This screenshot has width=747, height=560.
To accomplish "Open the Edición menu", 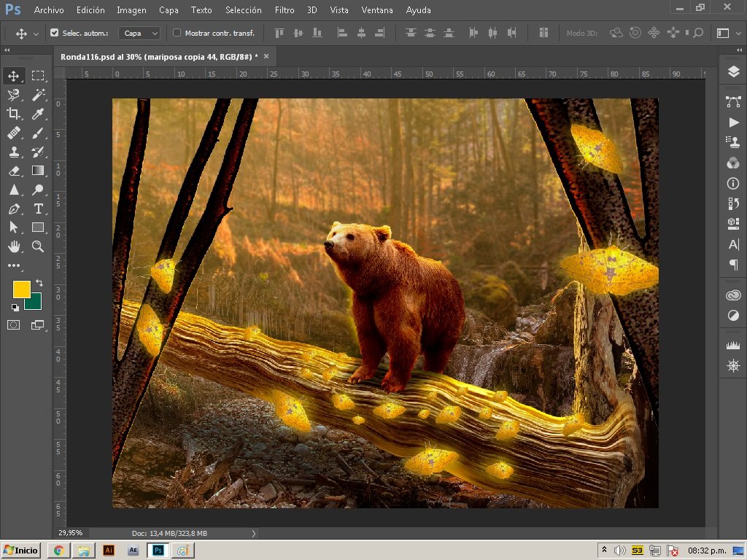I will point(90,10).
